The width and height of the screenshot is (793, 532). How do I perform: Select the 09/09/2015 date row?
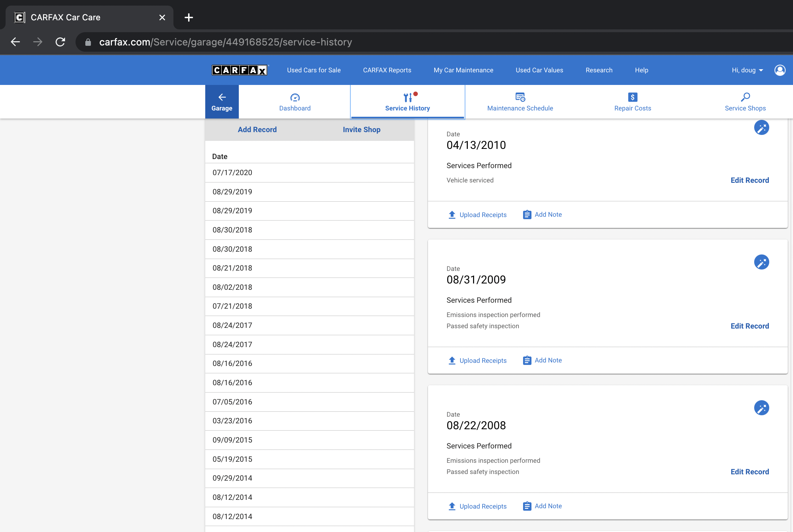coord(309,440)
